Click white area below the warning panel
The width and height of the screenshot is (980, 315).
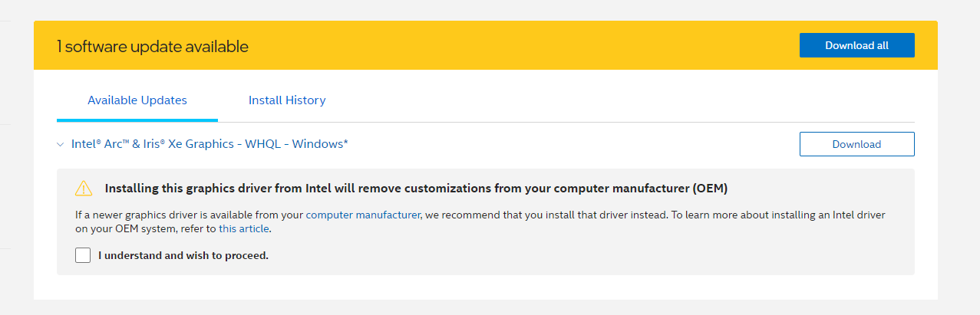485,287
